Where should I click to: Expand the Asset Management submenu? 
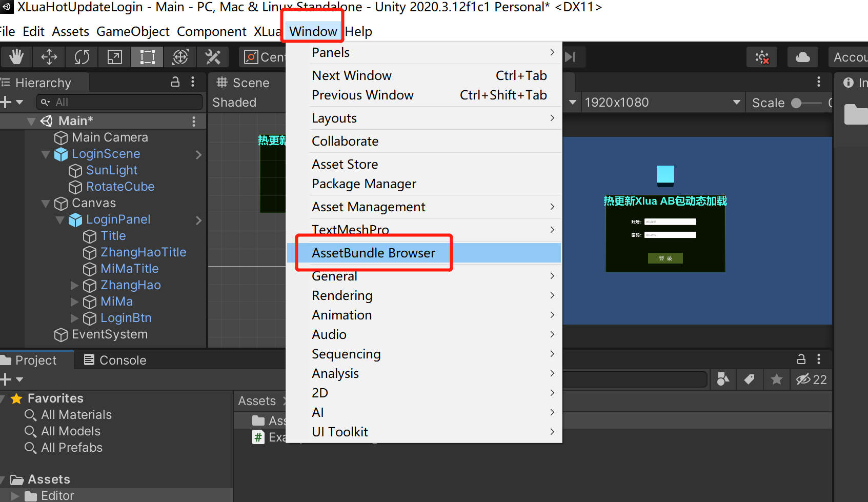[x=424, y=207]
